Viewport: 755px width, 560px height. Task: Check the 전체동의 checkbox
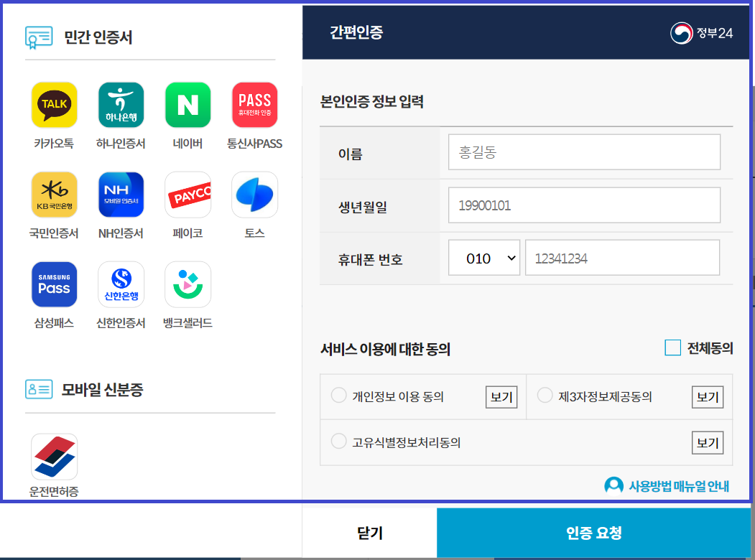tap(672, 347)
